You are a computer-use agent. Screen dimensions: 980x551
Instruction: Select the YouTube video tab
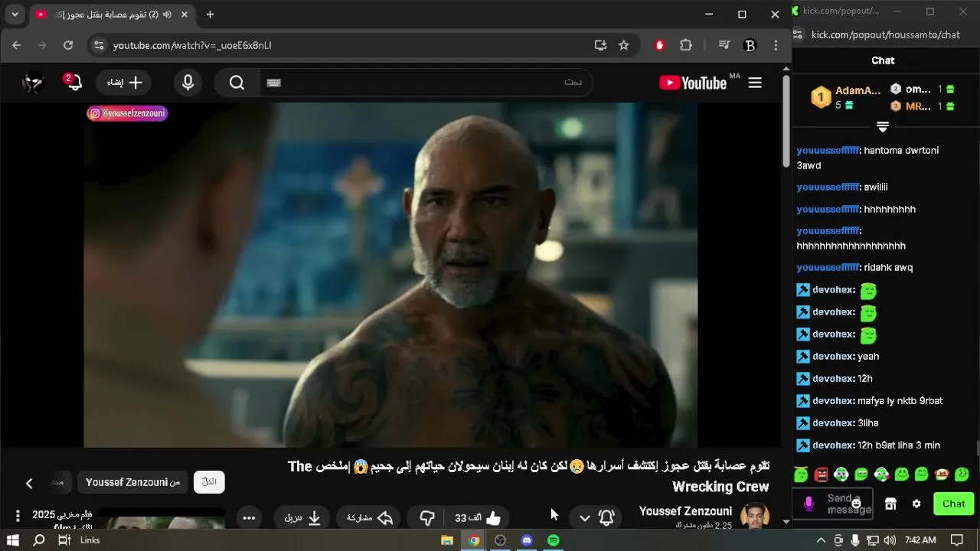[x=112, y=15]
